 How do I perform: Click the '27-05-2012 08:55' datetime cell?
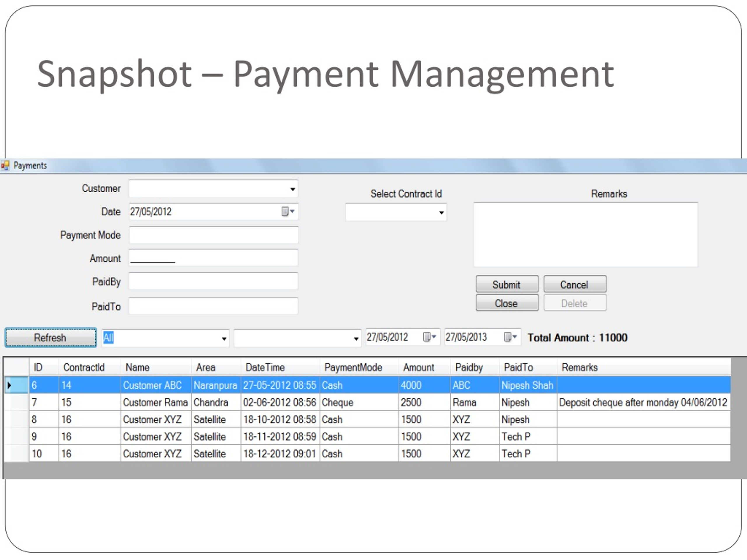280,385
